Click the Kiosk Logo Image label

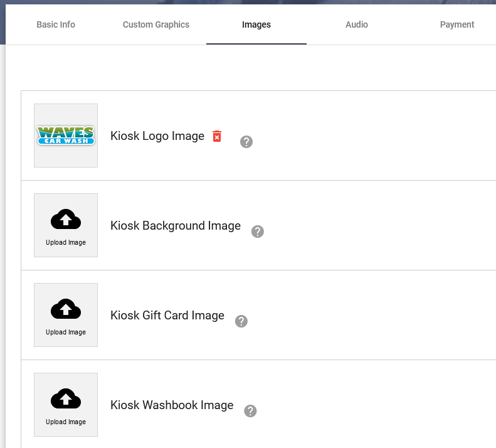tap(157, 136)
